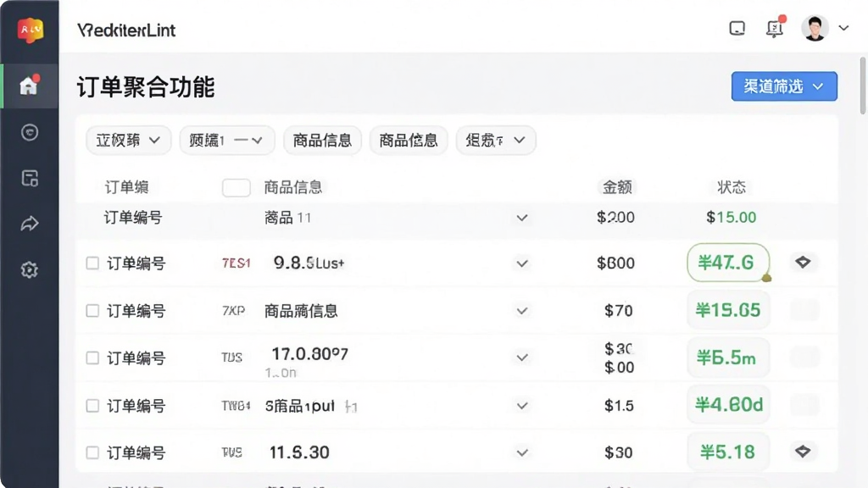Screen dimensions: 868x488
Task: Open the home icon in sidebar
Action: point(29,86)
